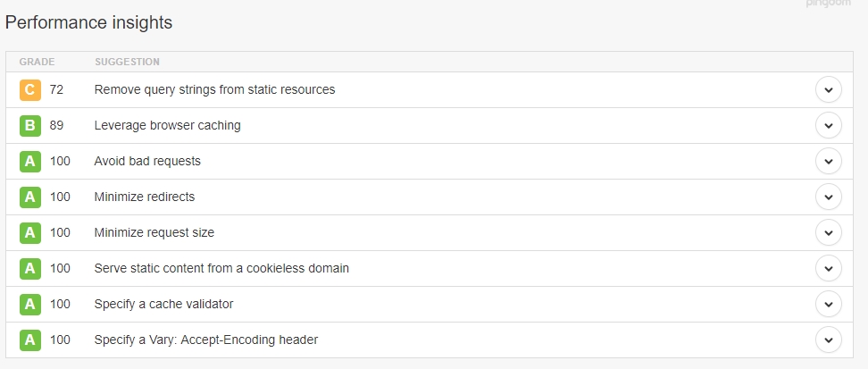Screen dimensions: 868x369
Task: Click A badge beside Serve static content row
Action: [x=29, y=269]
